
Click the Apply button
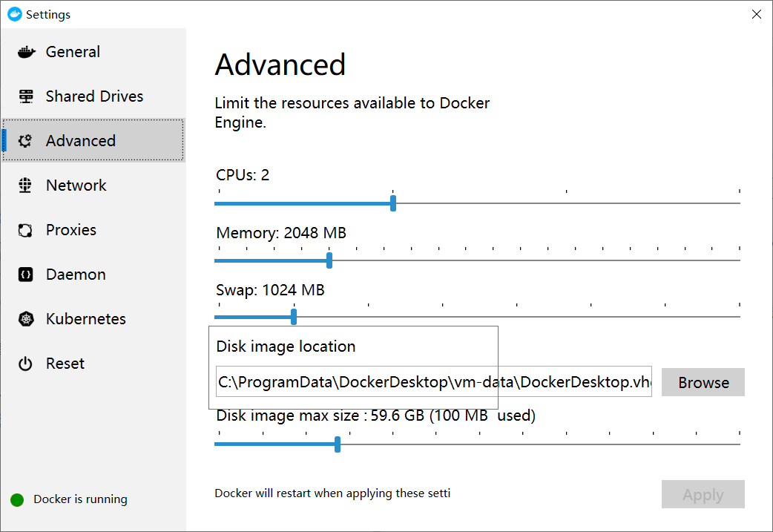point(703,495)
